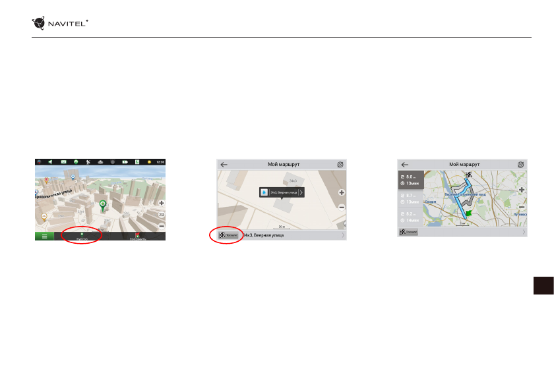Click the checkered finish flag on route map
This screenshot has height=392, width=554.
(x=468, y=175)
